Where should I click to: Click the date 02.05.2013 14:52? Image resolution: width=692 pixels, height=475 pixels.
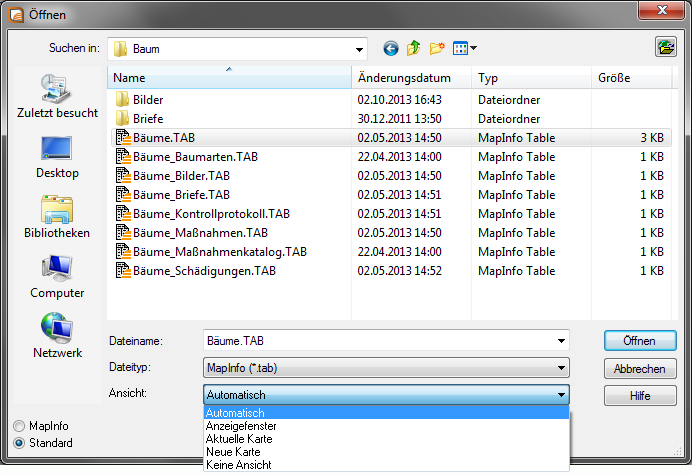399,271
